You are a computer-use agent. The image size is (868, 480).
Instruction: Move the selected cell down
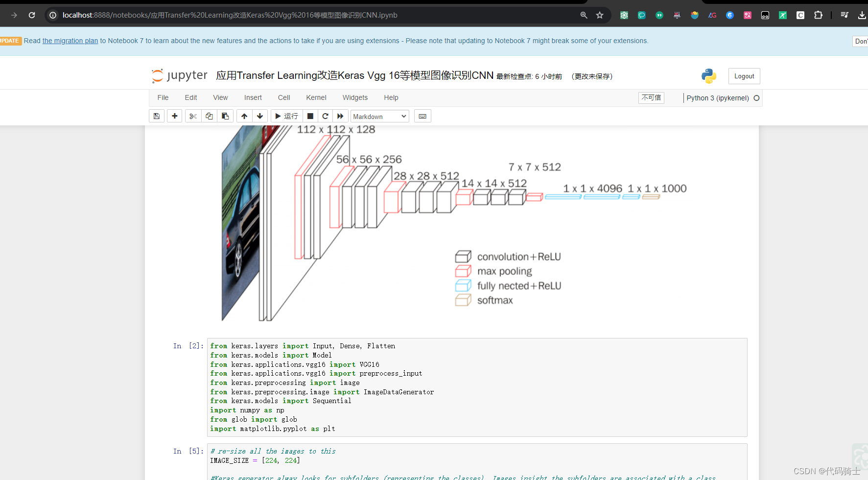pyautogui.click(x=260, y=116)
